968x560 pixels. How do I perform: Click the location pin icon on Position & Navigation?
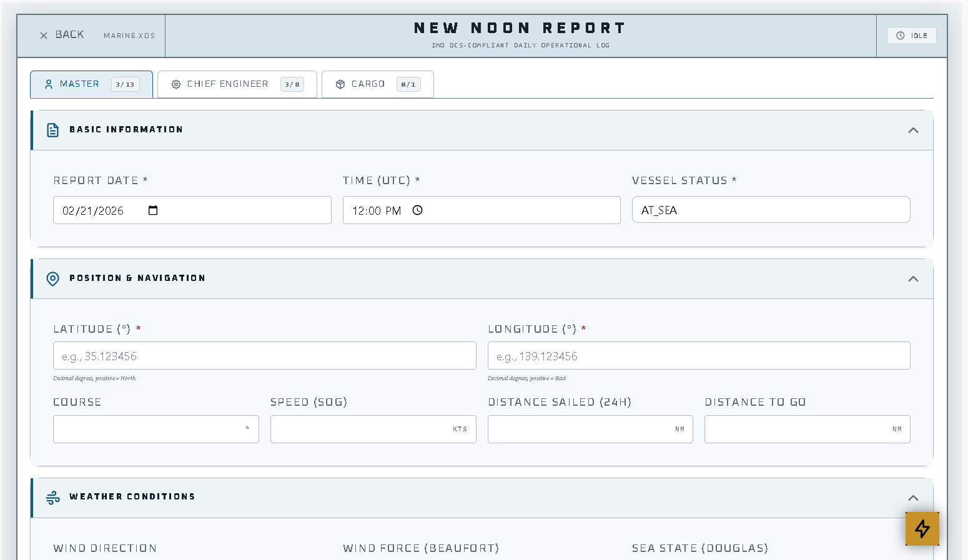pos(53,279)
